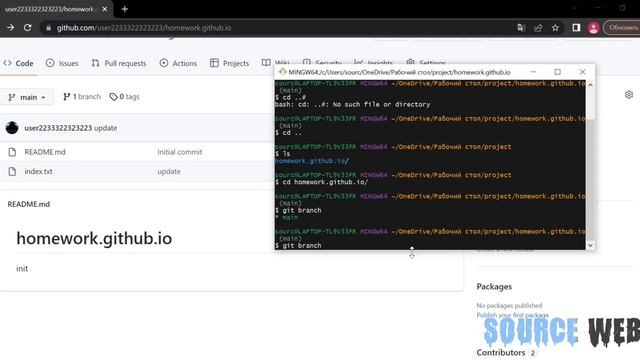Click the index.txt file icon
This screenshot has width=640, height=360.
tap(12, 171)
